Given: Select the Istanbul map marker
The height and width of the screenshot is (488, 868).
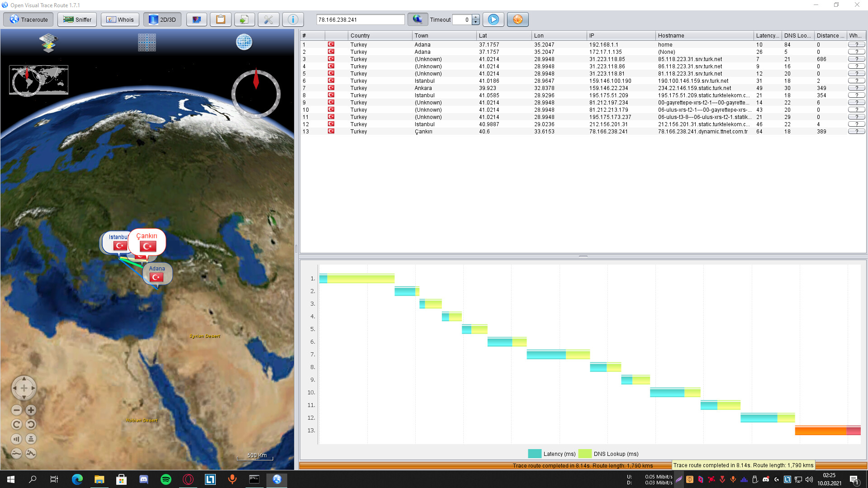Looking at the screenshot, I should (115, 242).
